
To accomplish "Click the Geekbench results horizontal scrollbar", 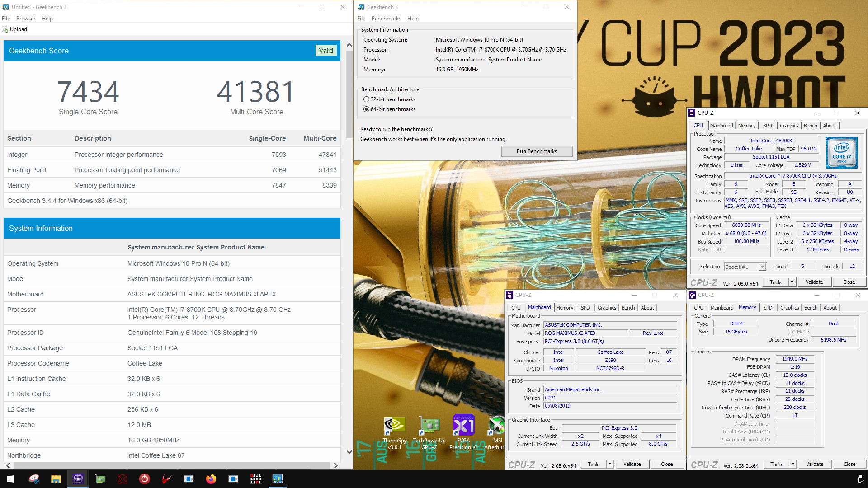I will pyautogui.click(x=171, y=465).
